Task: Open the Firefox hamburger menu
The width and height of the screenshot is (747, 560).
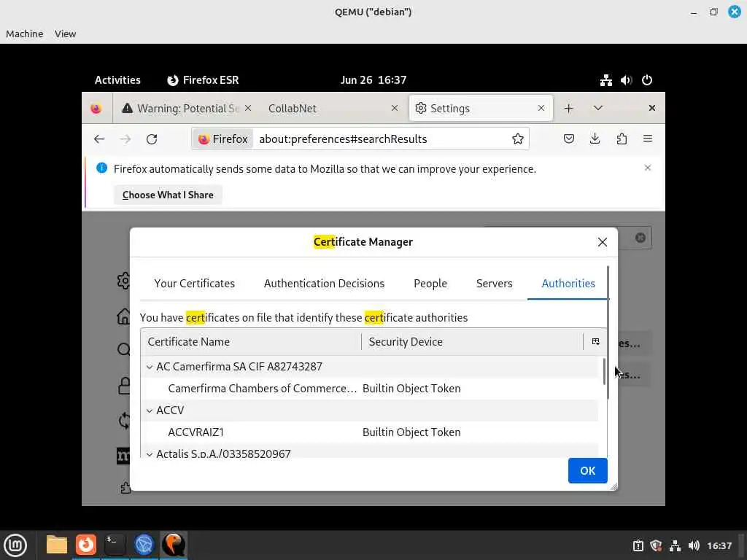Action: pos(648,139)
